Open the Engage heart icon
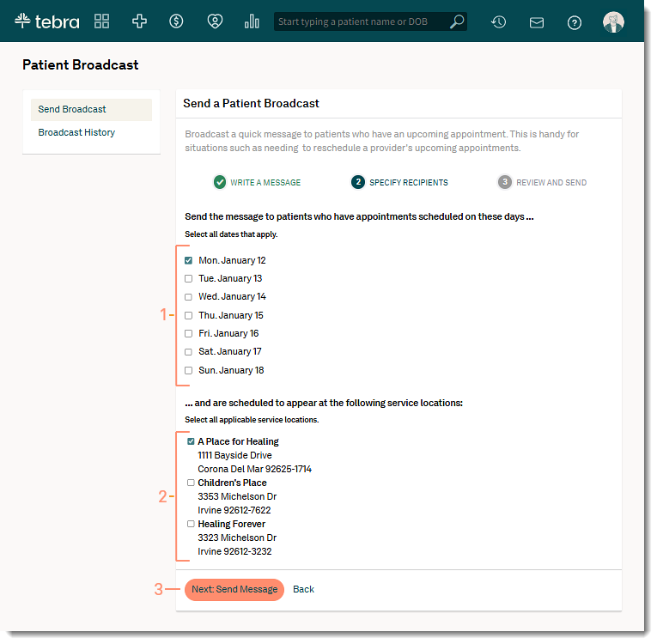 (215, 21)
